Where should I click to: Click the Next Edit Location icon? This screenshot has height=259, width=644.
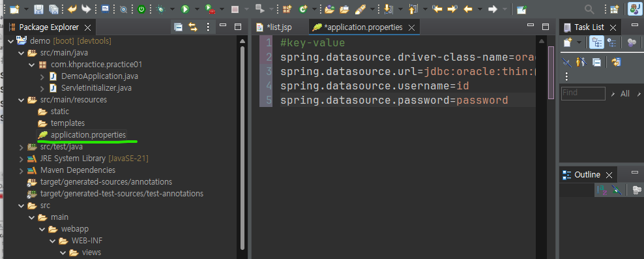pos(452,9)
